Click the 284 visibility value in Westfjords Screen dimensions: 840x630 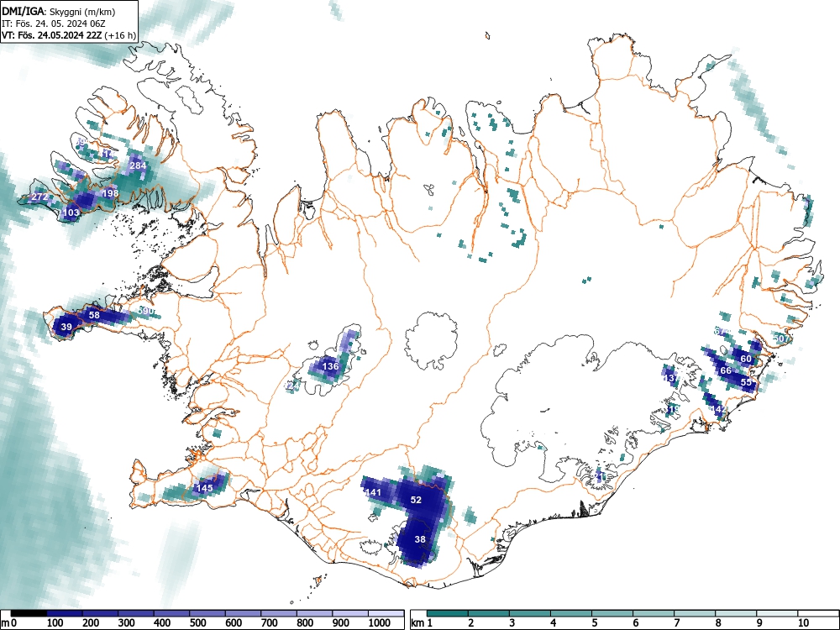coord(138,165)
